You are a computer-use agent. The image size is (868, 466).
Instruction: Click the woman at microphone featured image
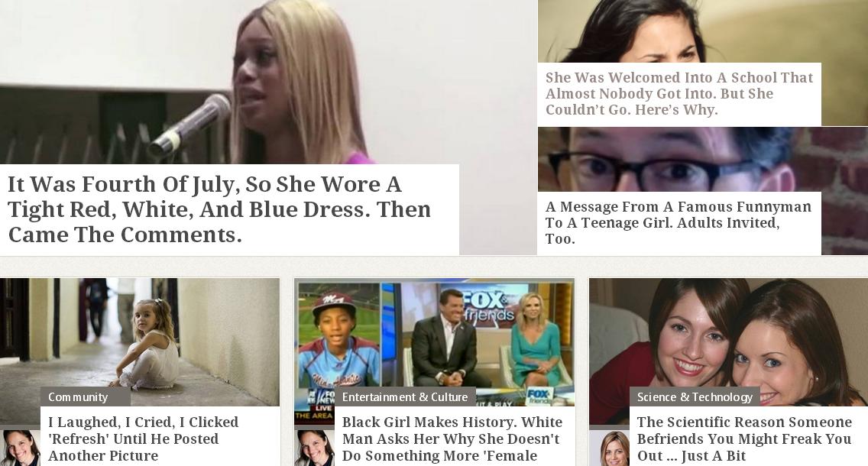268,82
